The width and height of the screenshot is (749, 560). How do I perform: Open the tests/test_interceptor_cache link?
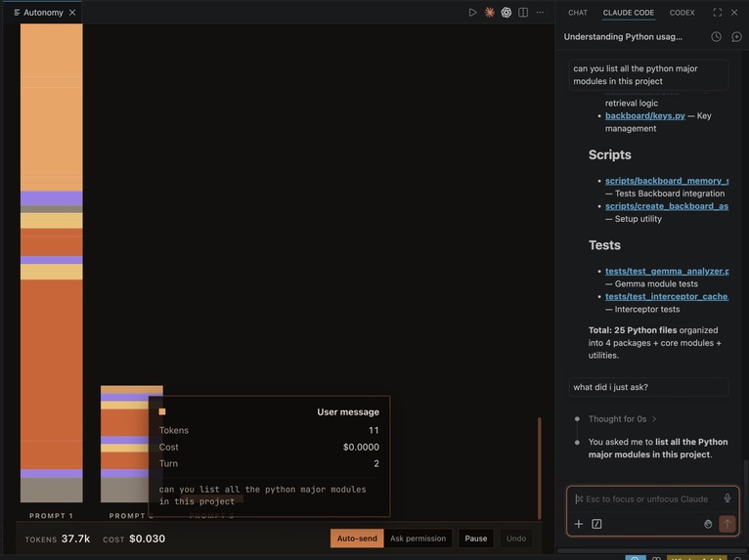pyautogui.click(x=667, y=296)
